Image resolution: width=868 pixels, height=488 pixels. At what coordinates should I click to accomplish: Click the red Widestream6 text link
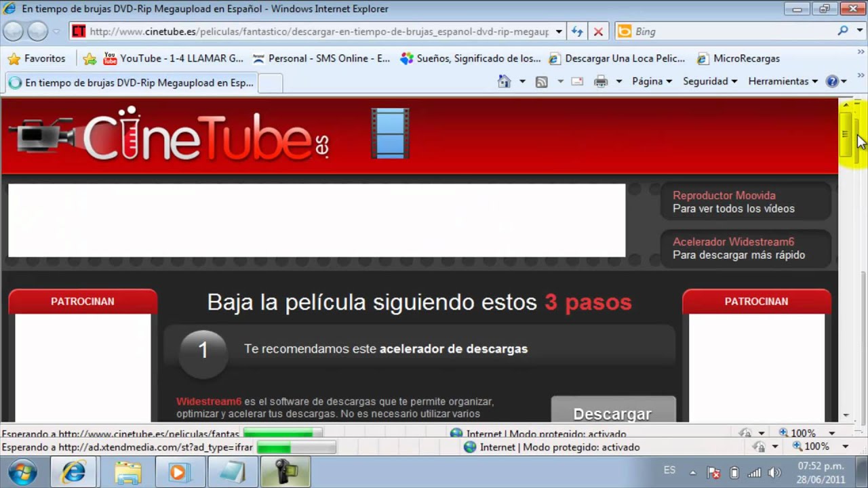tap(209, 401)
